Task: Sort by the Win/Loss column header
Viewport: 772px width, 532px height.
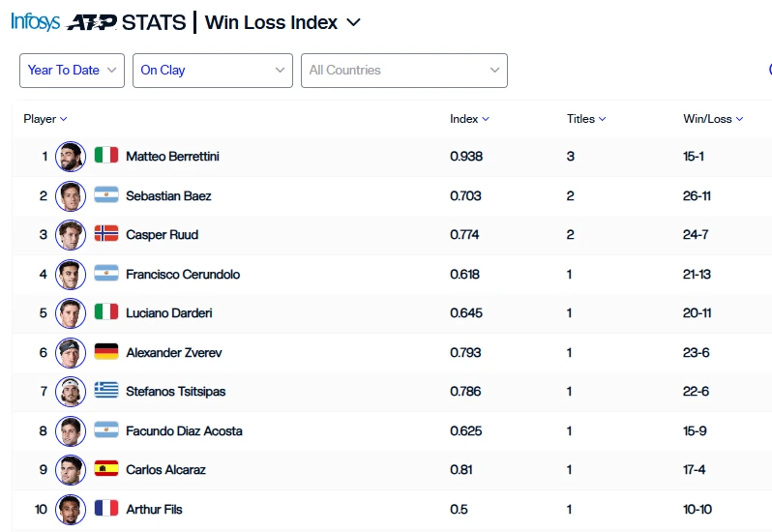Action: (x=713, y=119)
